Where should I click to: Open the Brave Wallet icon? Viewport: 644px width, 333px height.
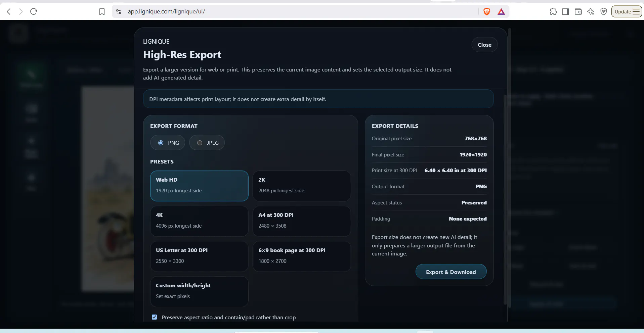578,12
